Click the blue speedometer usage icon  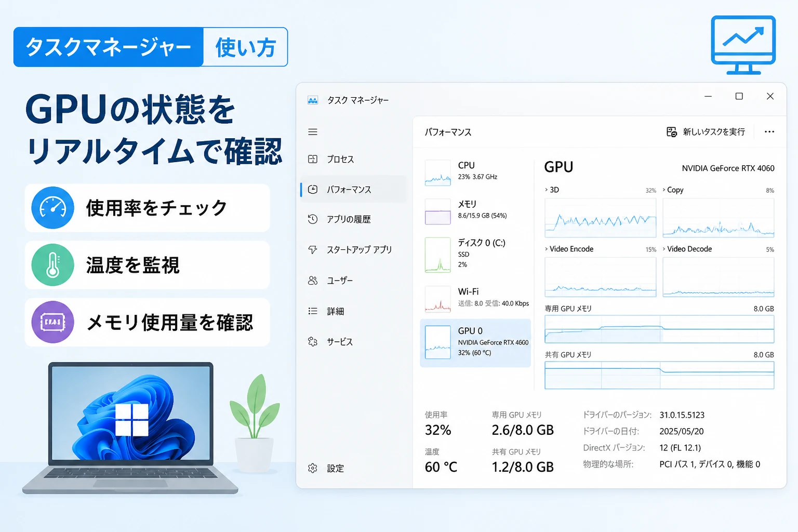click(52, 208)
